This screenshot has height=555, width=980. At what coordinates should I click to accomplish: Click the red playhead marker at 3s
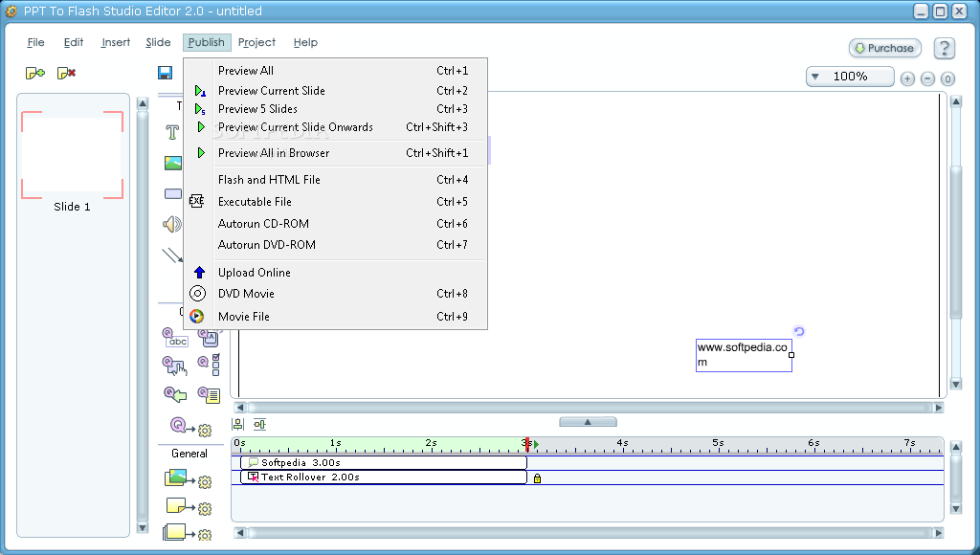pos(527,444)
